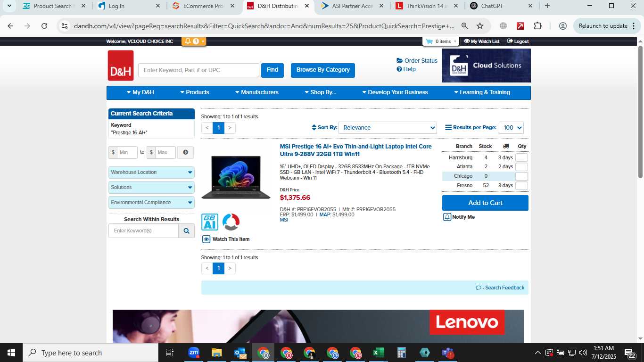
Task: Click Search Within Results keyword field
Action: point(143,231)
